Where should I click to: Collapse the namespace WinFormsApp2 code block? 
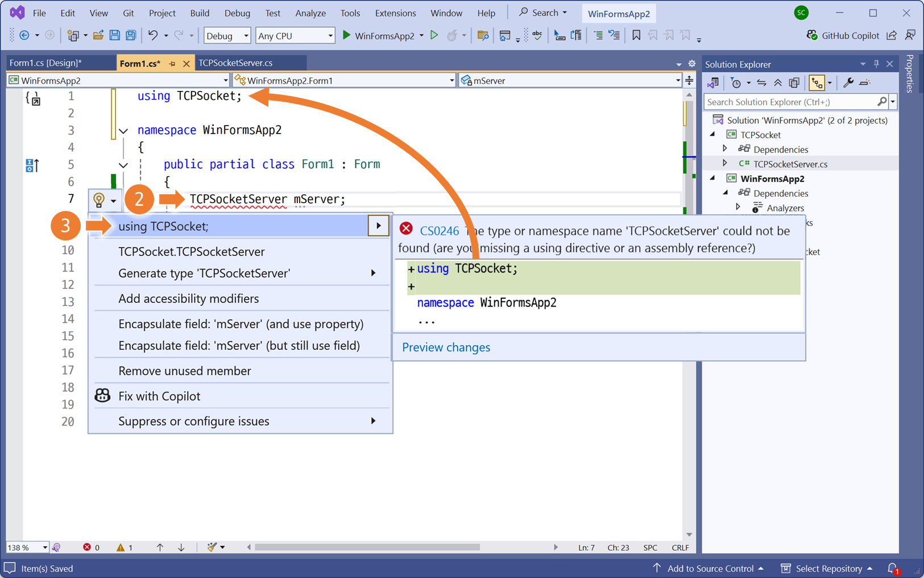click(123, 131)
